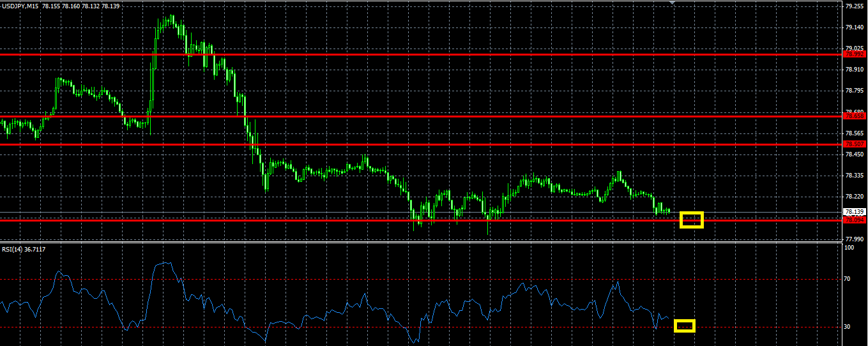Click the chart shift triangle marker at top

tap(672, 3)
